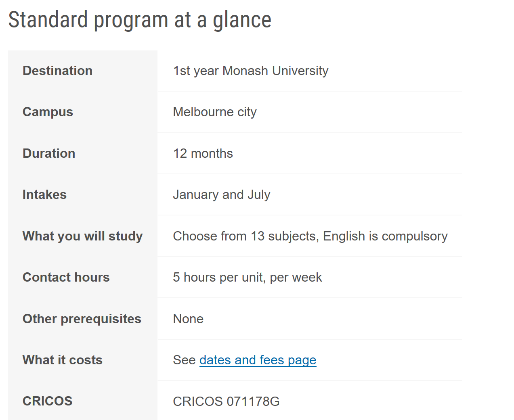
Task: Click the CRICOS row label
Action: (47, 401)
